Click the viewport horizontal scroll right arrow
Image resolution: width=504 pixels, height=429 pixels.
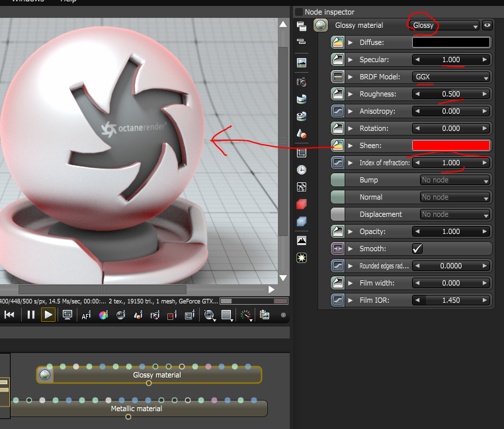[x=272, y=290]
